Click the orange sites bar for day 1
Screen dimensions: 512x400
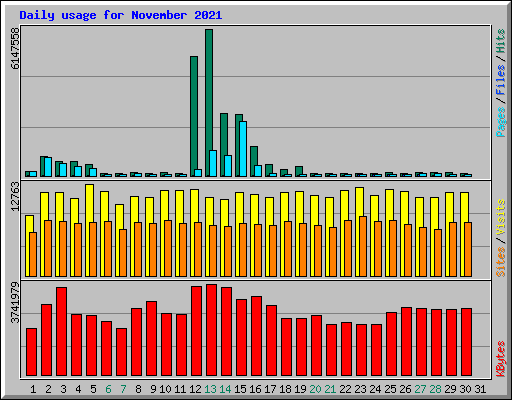[x=33, y=254]
